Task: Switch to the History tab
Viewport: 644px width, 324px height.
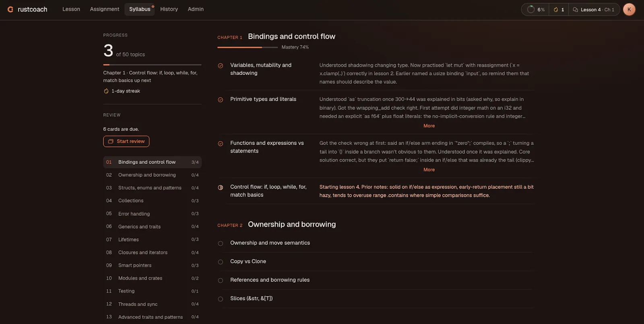Action: tap(169, 9)
